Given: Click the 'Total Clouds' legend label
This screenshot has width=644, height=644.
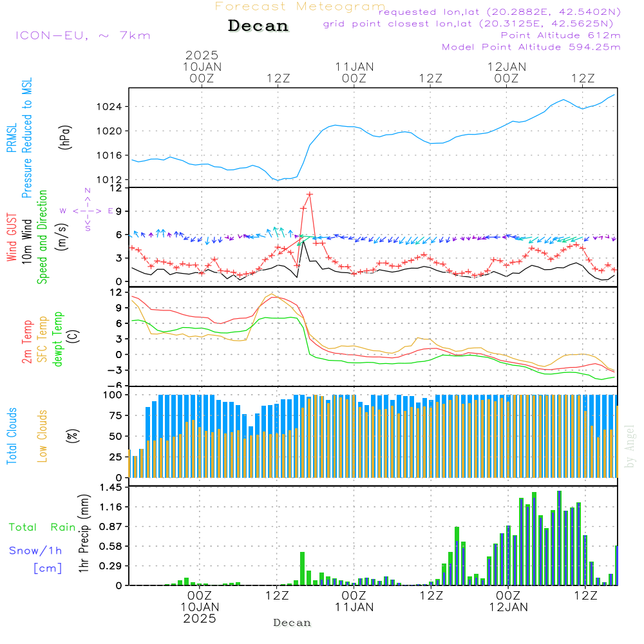Looking at the screenshot, I should point(12,436).
